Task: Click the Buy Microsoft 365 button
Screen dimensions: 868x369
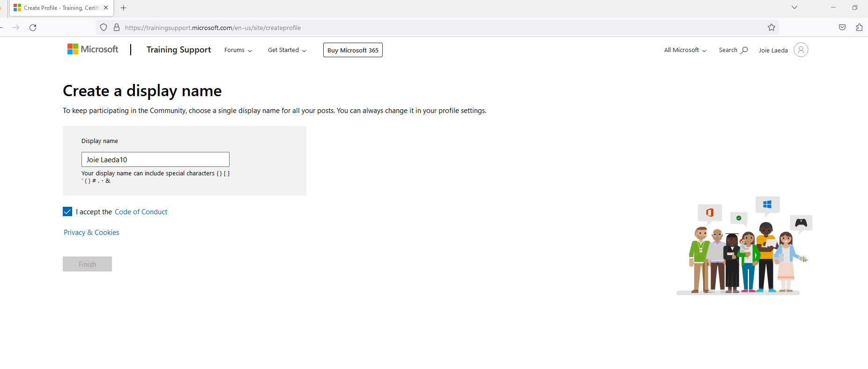Action: [x=353, y=50]
